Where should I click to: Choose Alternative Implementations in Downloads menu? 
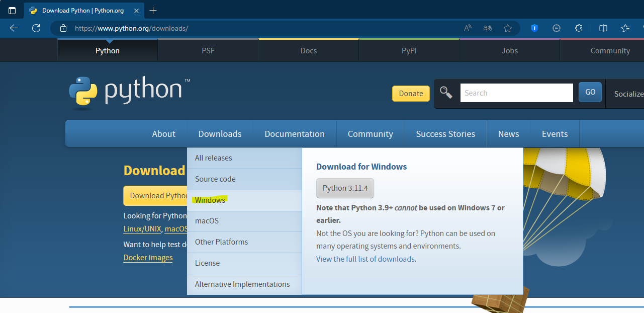click(244, 284)
